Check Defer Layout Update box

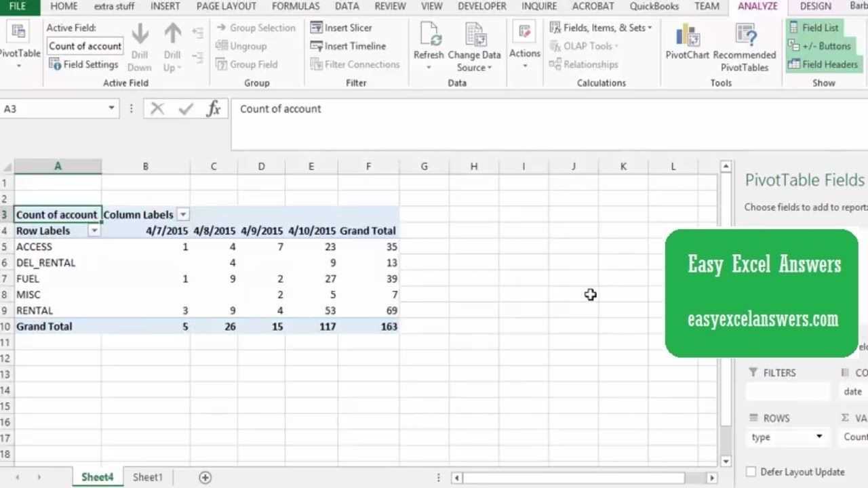751,472
